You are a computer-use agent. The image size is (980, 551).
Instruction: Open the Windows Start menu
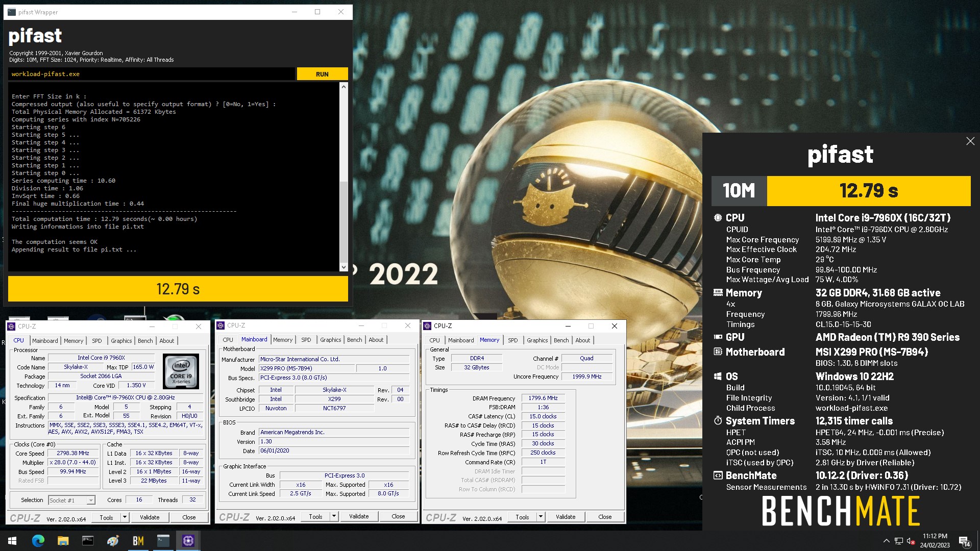coord(12,541)
